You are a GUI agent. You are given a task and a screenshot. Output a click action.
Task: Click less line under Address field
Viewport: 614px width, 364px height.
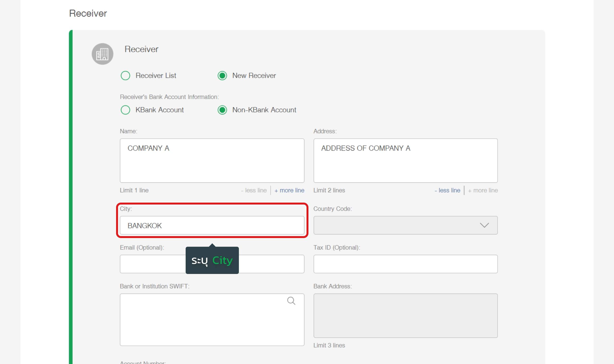click(447, 190)
